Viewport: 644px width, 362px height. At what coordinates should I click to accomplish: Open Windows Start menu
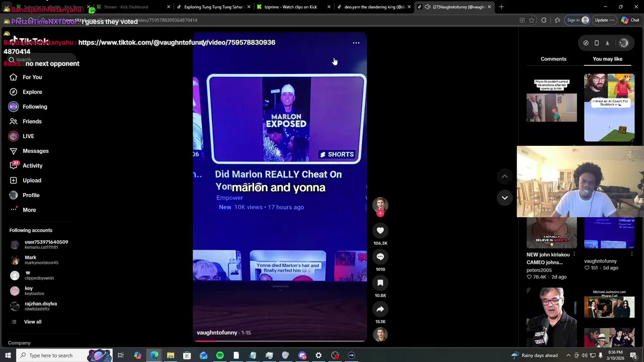8,355
